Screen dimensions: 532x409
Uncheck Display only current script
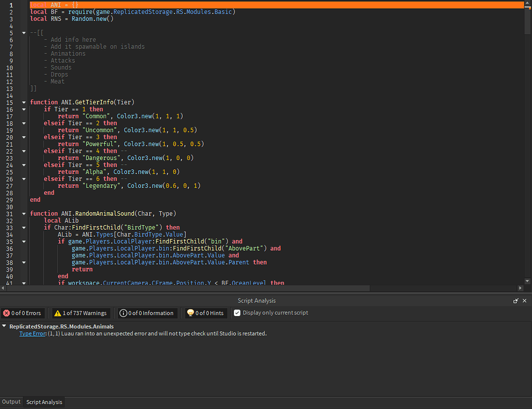pos(237,312)
